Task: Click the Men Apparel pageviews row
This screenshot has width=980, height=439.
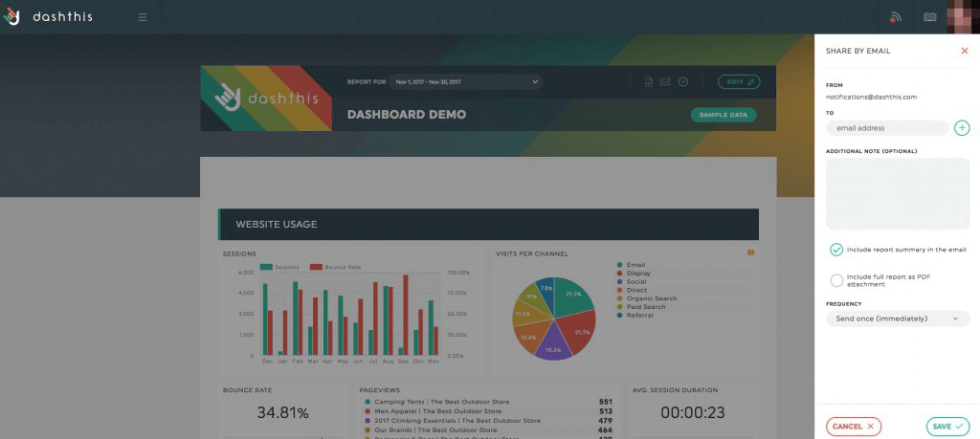Action: 488,411
